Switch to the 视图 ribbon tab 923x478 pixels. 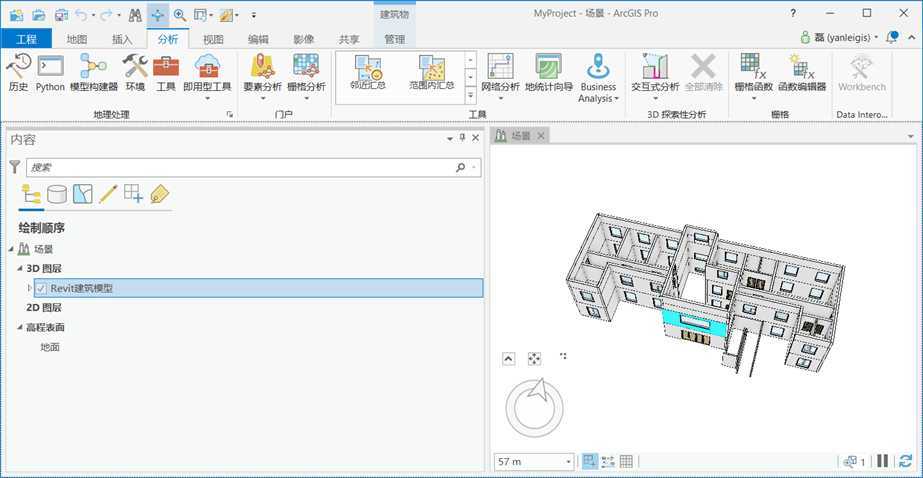tap(213, 39)
